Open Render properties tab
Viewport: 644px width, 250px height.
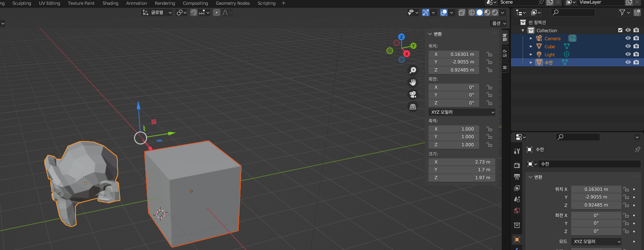(x=517, y=165)
